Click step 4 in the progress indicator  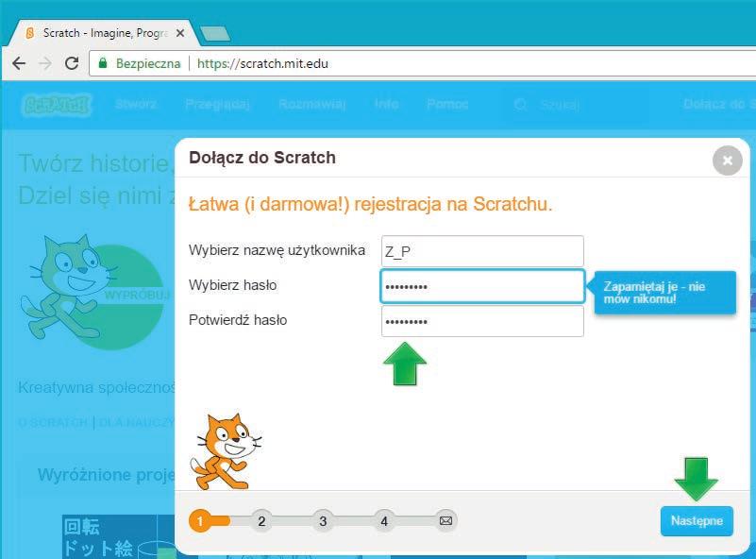tap(384, 521)
